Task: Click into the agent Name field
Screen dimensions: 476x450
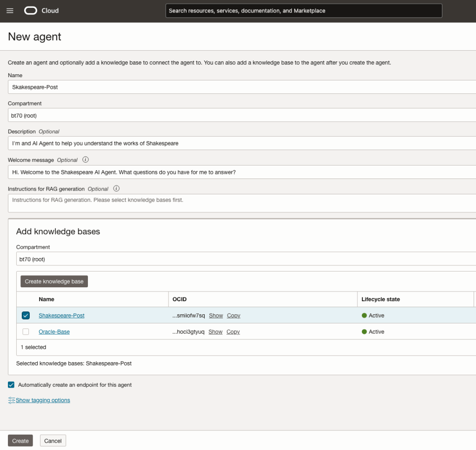Action: 241,87
